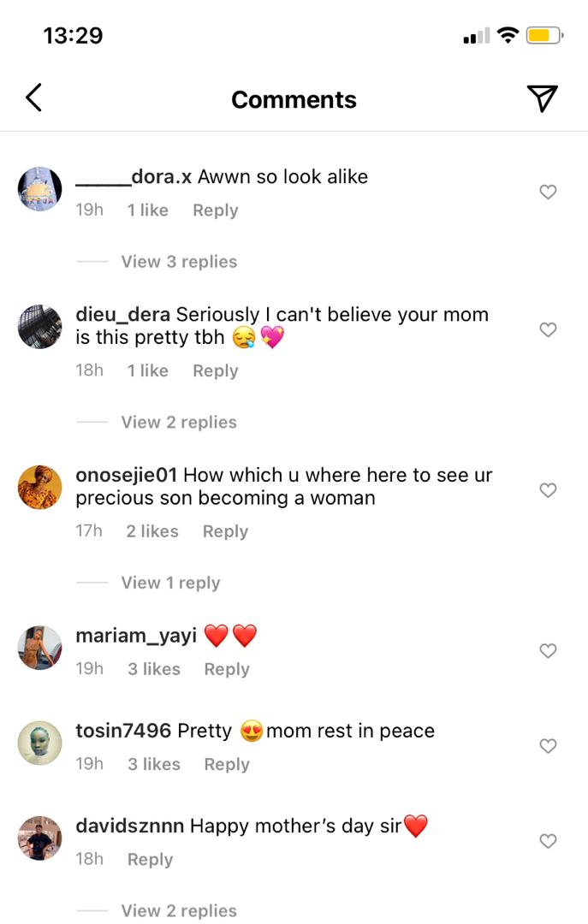The image size is (588, 924).
Task: Show View 1 reply under onosejie01
Action: [x=170, y=583]
